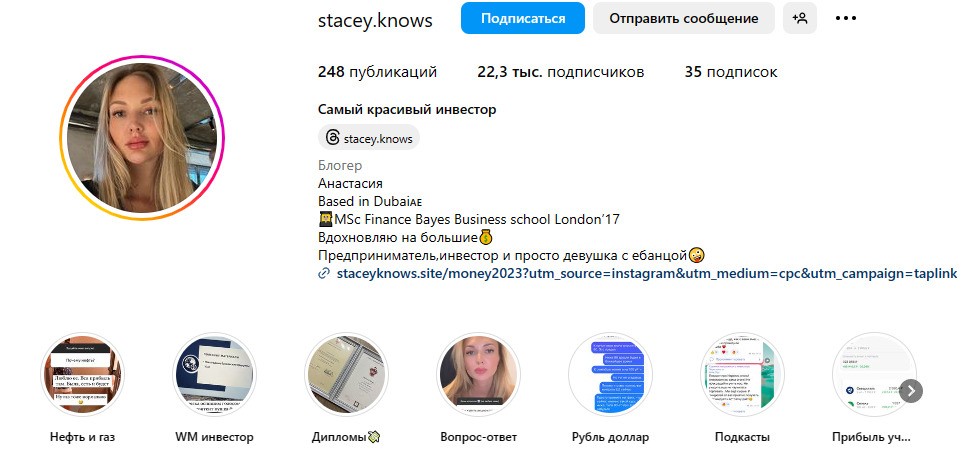Open the Дипломы highlight
This screenshot has width=977, height=453.
346,374
